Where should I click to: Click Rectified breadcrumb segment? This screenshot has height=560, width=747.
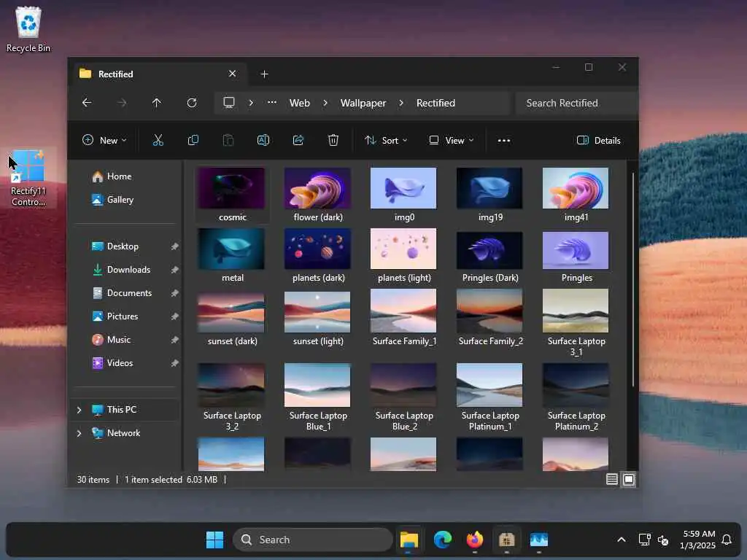[x=436, y=103]
